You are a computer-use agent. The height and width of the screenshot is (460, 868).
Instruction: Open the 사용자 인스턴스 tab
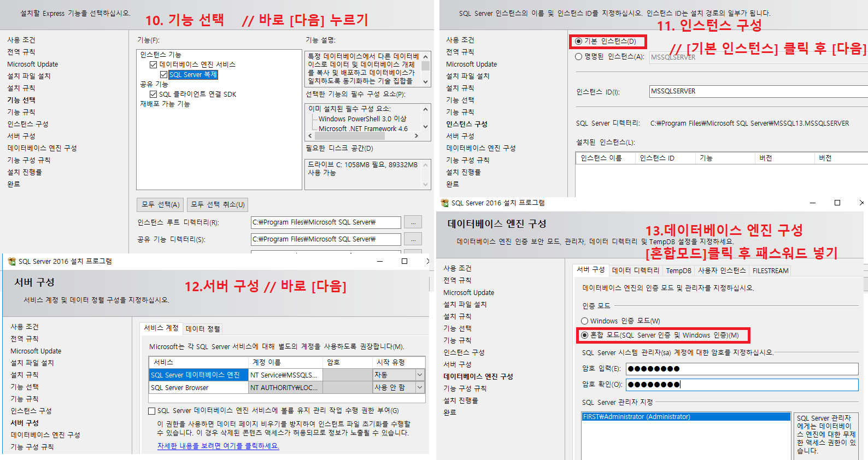(x=722, y=270)
